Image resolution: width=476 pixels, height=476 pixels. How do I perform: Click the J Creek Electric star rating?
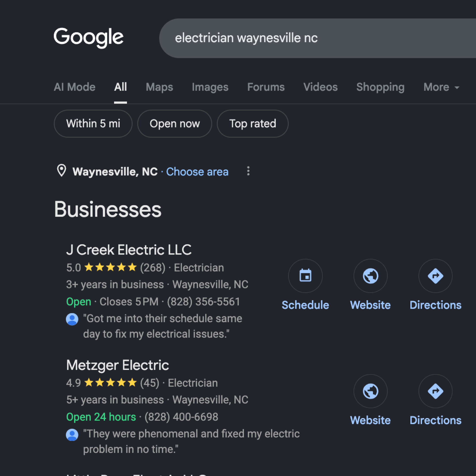click(110, 267)
